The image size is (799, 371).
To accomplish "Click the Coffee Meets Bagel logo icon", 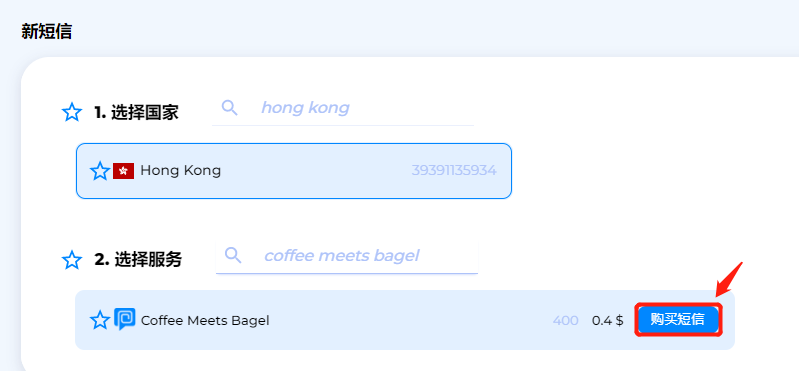I will click(124, 320).
